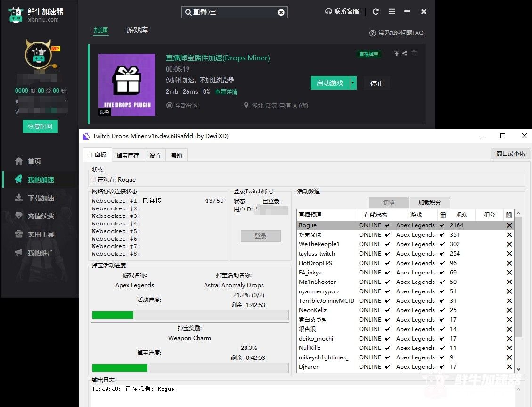532x407 pixels.
Task: Select the たまなは channel row
Action: (405, 235)
